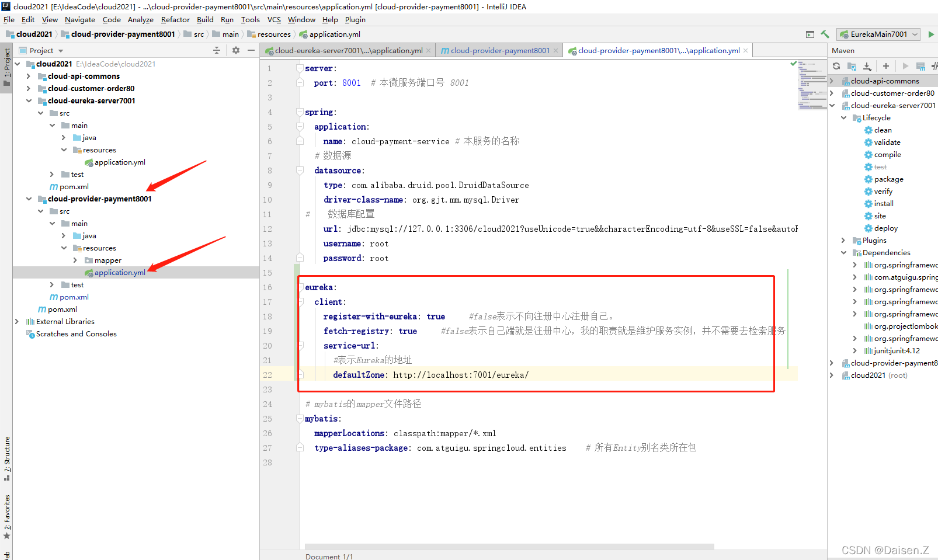938x560 pixels.
Task: Run EurekaMain7001 with the green play icon
Action: pyautogui.click(x=931, y=34)
